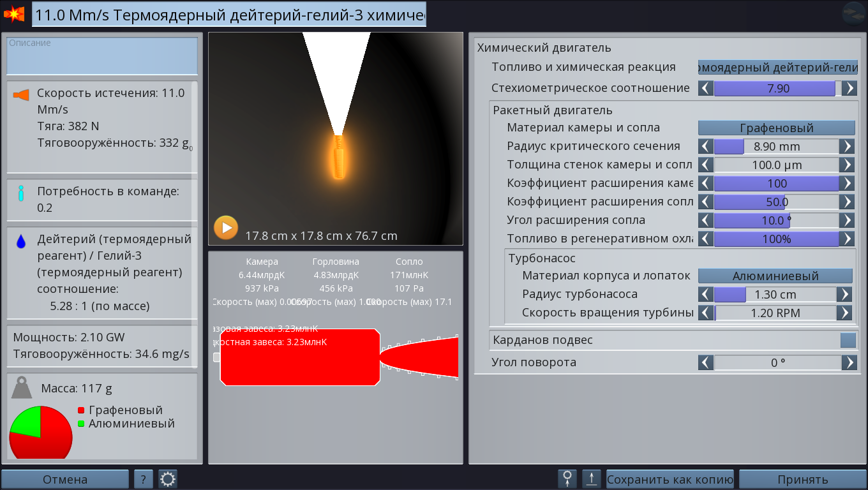Click the Описание description field
Viewport: 868px width, 490px height.
pyautogui.click(x=102, y=56)
